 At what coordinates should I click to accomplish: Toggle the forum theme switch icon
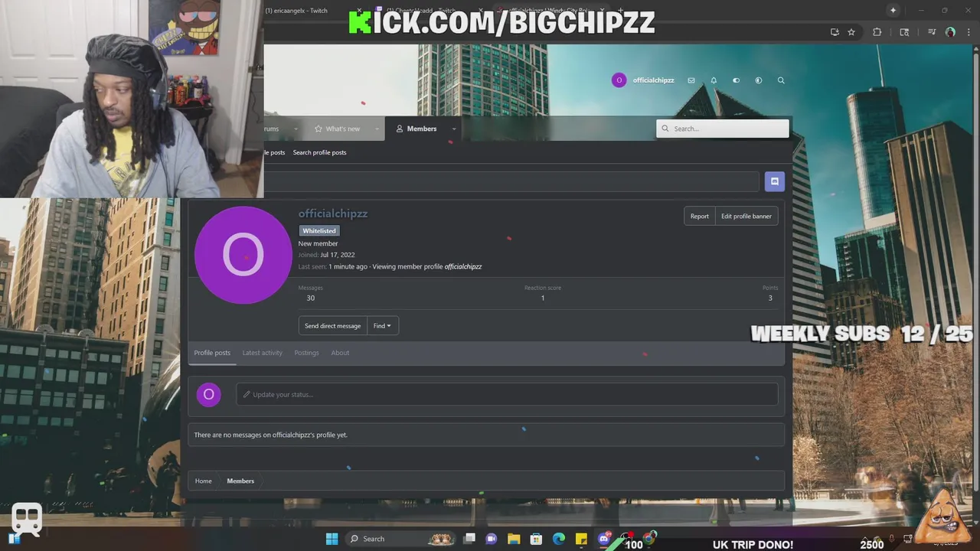736,80
